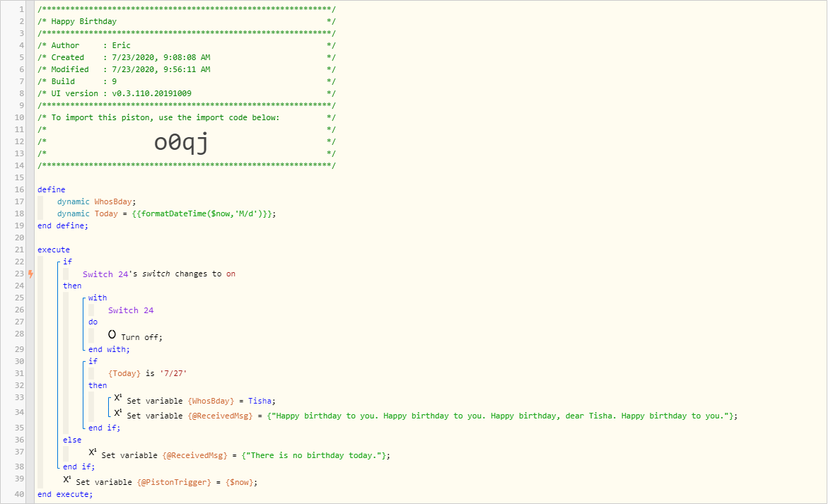
Task: Click the lightning bolt trigger icon on line 23
Action: pos(31,274)
